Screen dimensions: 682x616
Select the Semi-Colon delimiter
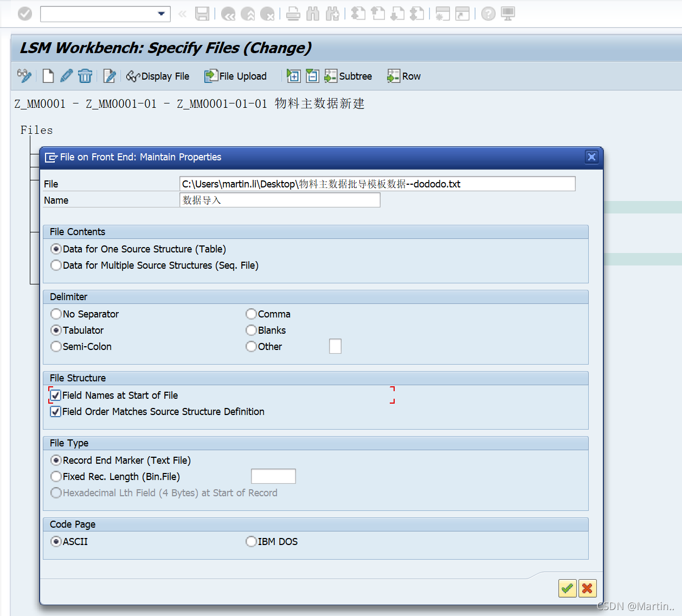pyautogui.click(x=56, y=347)
